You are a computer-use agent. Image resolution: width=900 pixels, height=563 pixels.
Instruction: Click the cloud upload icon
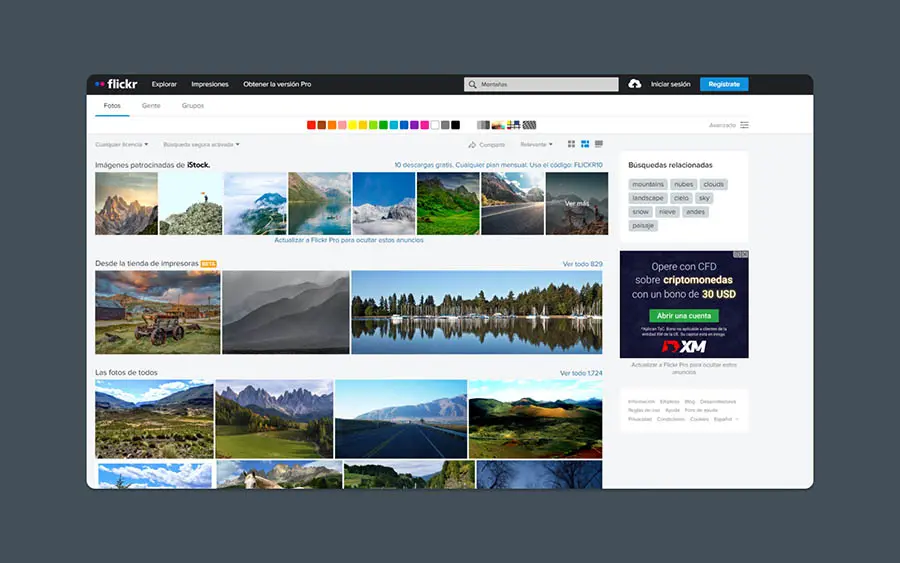(x=634, y=84)
